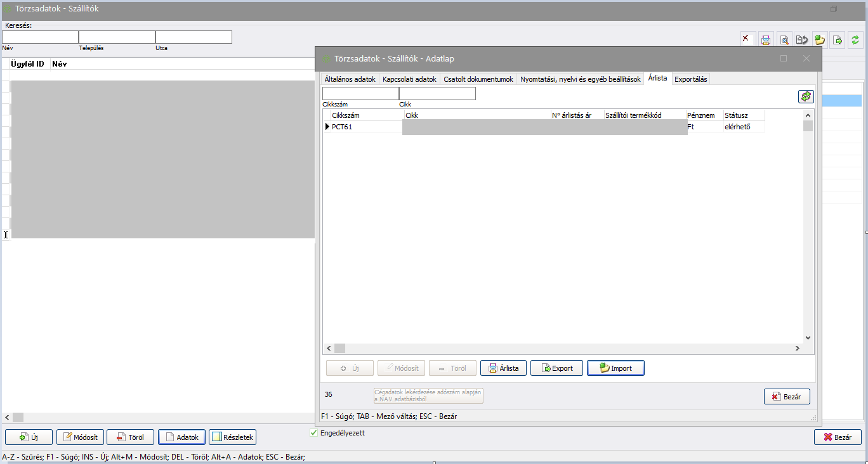Click the printer icon in main toolbar
The image size is (868, 464).
click(x=765, y=39)
